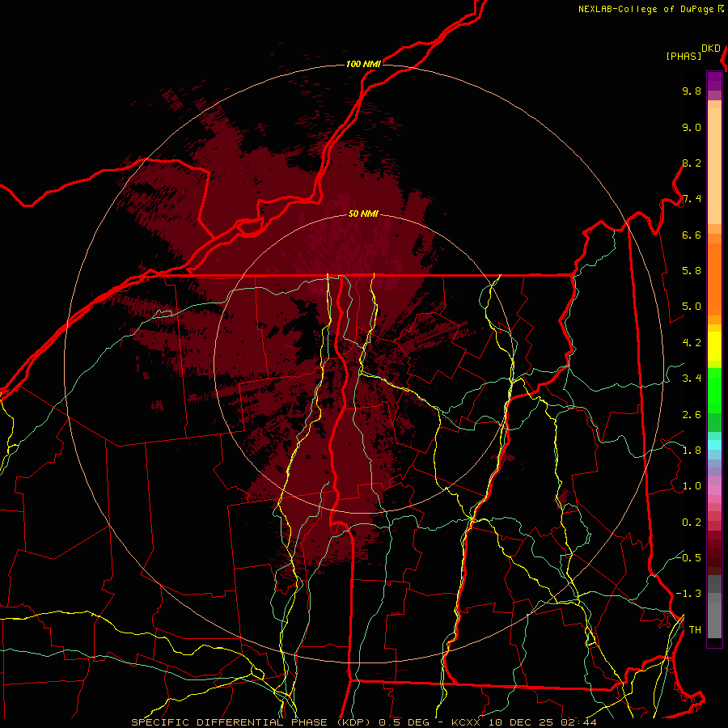Image resolution: width=728 pixels, height=728 pixels.
Task: Click the TH threshold label
Action: pyautogui.click(x=695, y=630)
